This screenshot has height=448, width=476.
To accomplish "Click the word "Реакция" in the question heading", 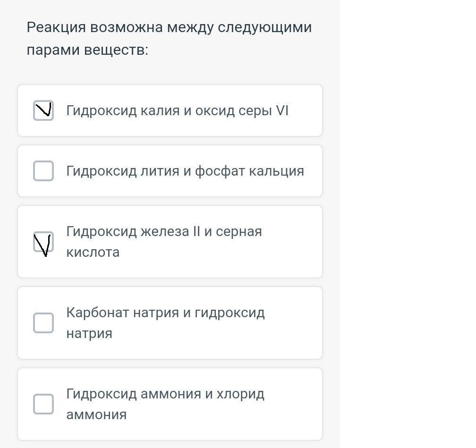I will 56,27.
